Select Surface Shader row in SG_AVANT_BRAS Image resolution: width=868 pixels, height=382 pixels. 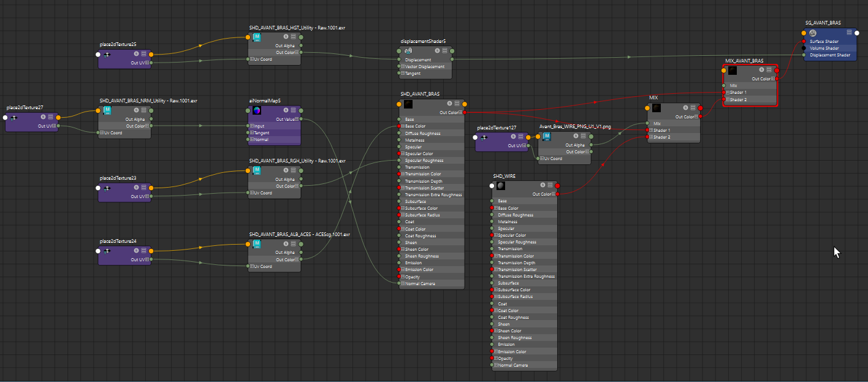[x=830, y=41]
